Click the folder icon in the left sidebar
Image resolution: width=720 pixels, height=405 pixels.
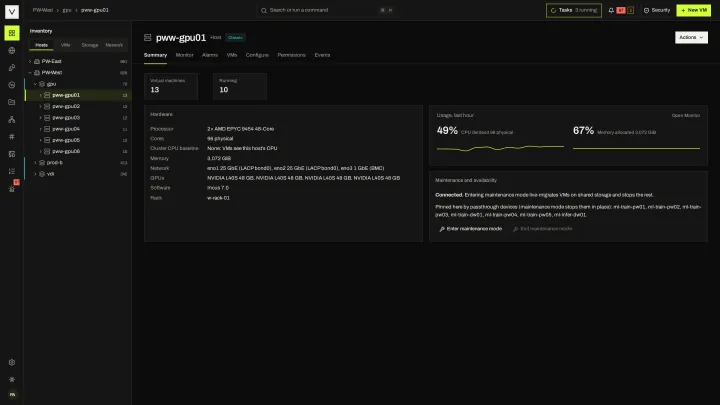12,102
